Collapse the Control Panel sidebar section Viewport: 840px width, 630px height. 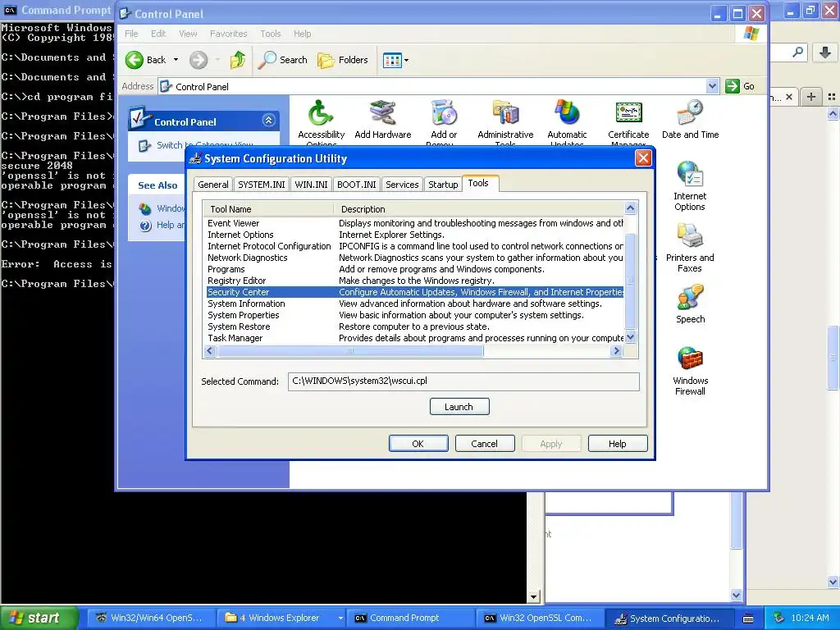point(269,121)
